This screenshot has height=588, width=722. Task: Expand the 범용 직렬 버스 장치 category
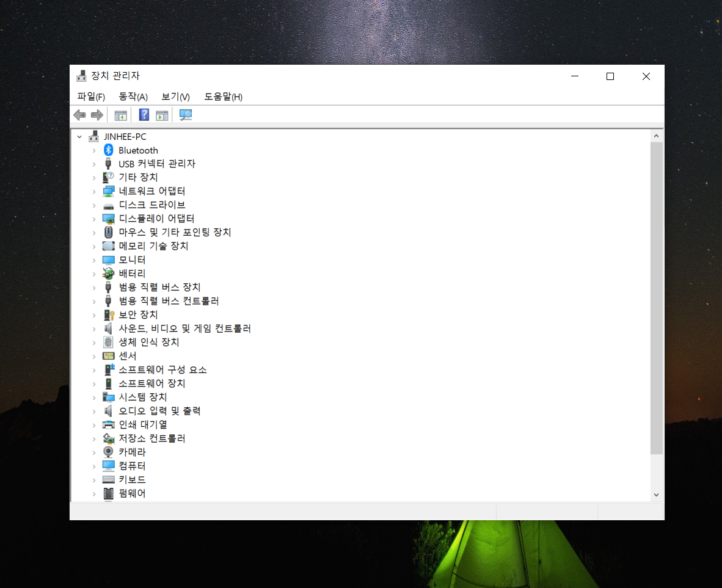click(94, 288)
